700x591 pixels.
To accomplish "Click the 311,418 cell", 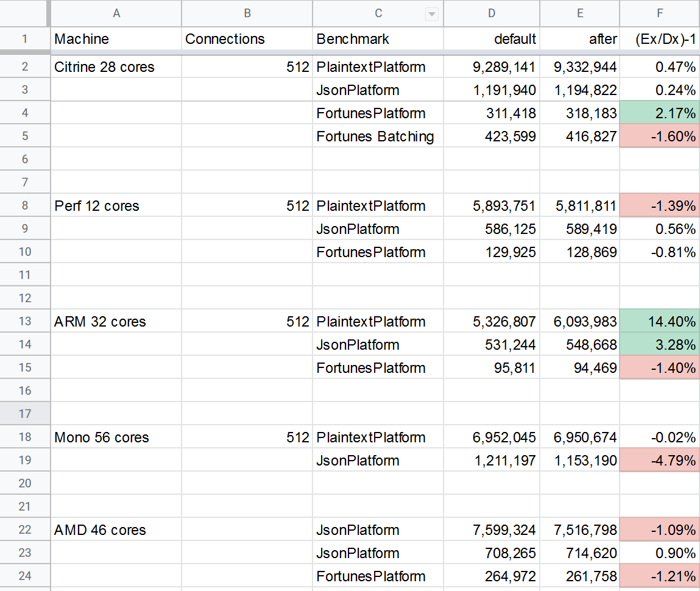I will tap(492, 113).
